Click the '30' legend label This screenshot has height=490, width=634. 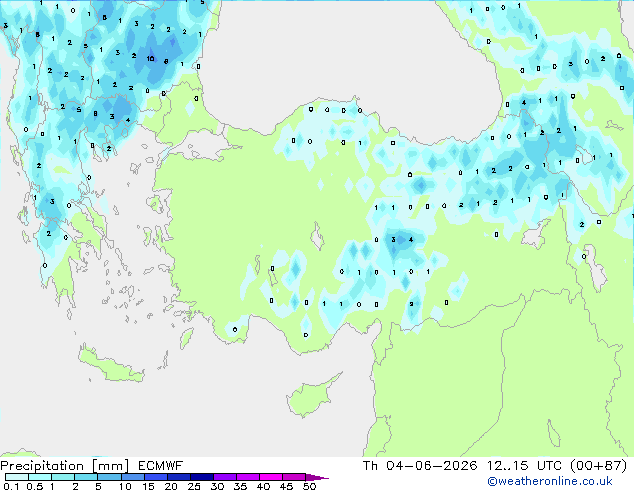[217, 486]
